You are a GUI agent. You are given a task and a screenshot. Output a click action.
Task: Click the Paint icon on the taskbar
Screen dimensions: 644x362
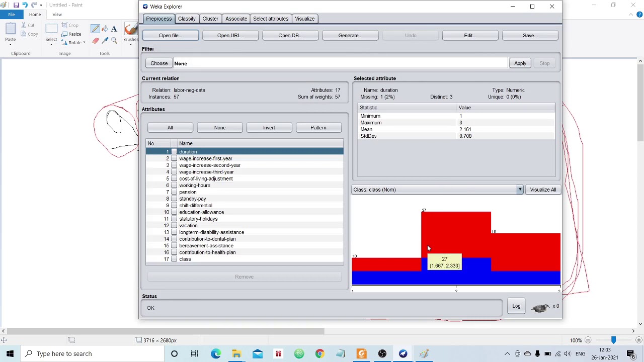[x=424, y=353]
